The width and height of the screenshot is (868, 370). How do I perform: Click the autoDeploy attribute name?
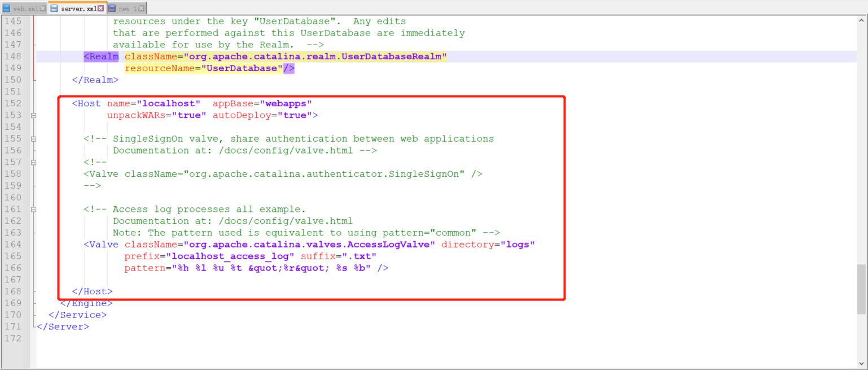click(x=244, y=115)
